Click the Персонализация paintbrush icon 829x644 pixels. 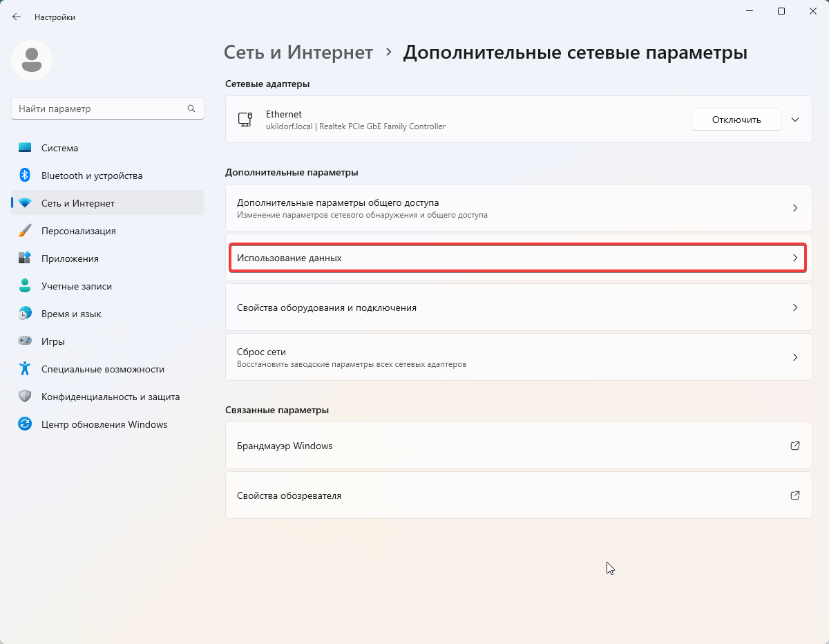pos(25,231)
